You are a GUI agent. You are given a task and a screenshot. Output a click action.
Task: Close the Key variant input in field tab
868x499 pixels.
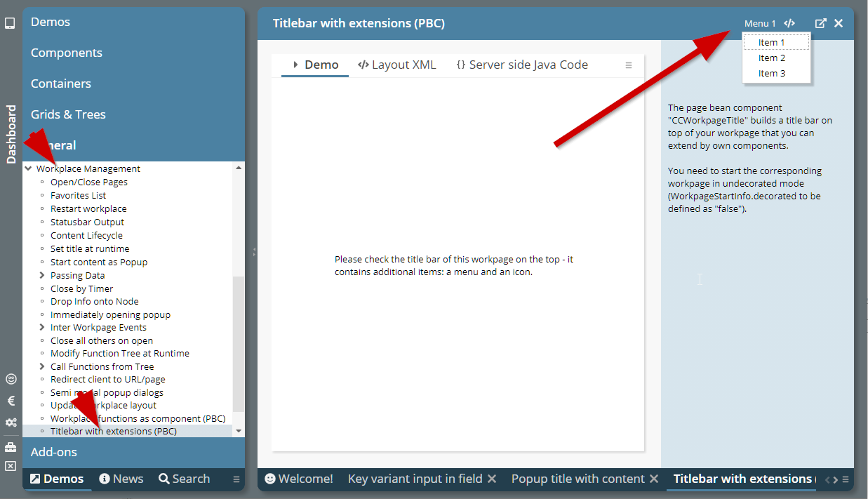coord(492,479)
